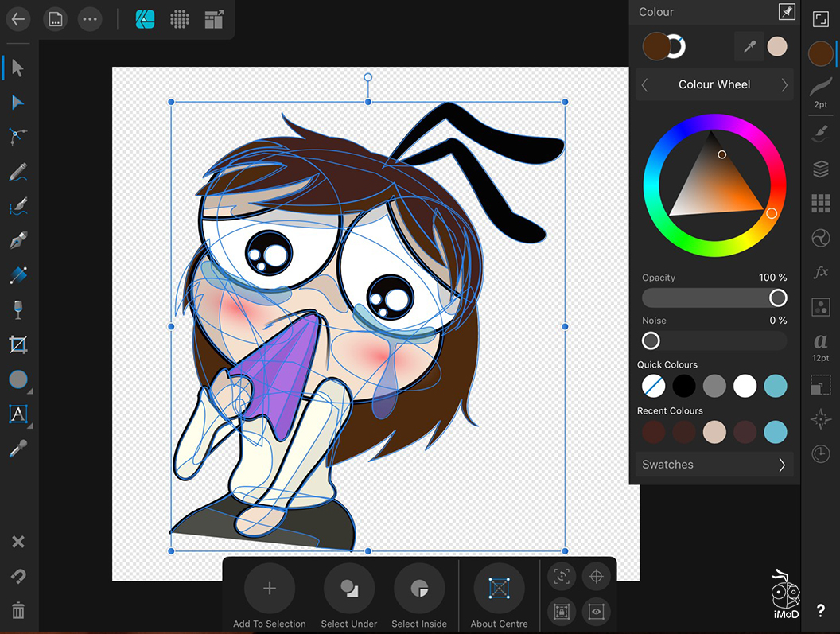Go to previous colour mode arrow
Screen dimensions: 840x634
[x=645, y=85]
